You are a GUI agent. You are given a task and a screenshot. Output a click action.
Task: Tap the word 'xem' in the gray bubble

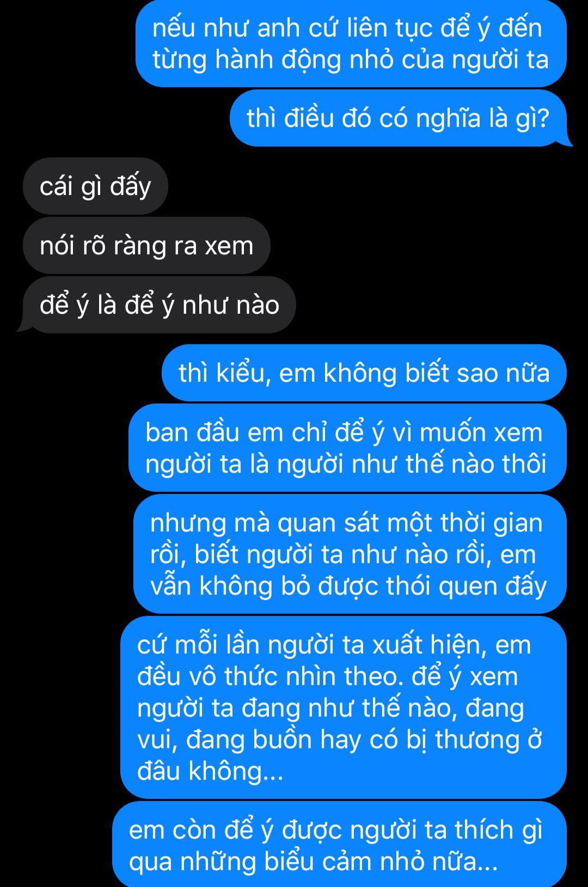point(229,246)
